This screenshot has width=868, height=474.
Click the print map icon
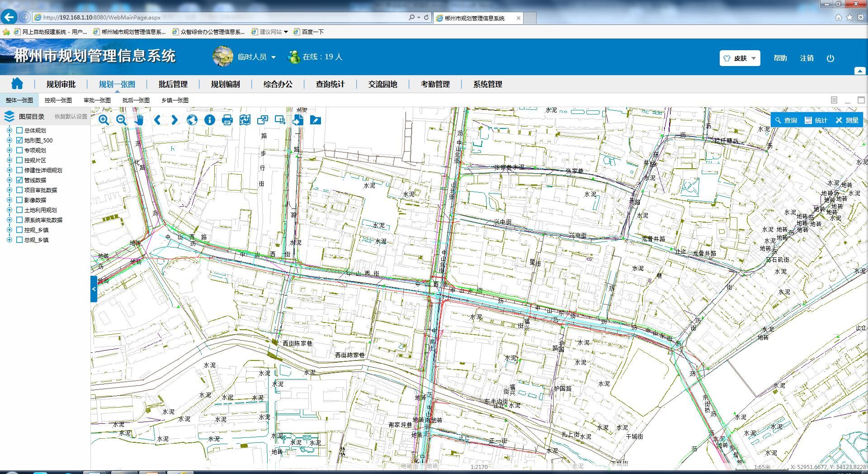(x=227, y=120)
